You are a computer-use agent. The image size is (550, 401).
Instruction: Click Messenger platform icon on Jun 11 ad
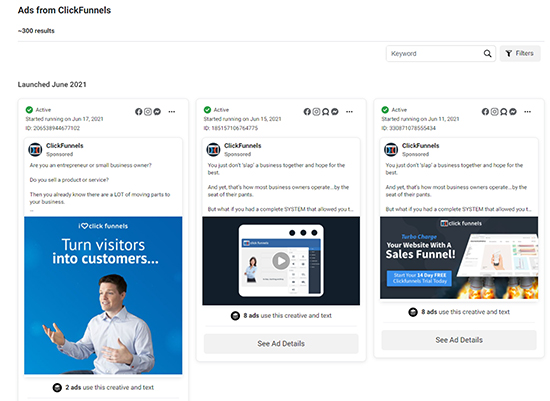click(x=513, y=112)
